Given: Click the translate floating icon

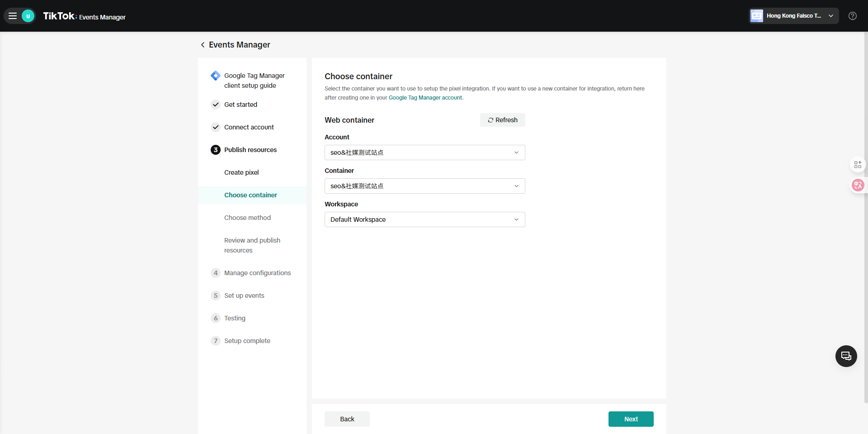Looking at the screenshot, I should point(858,185).
